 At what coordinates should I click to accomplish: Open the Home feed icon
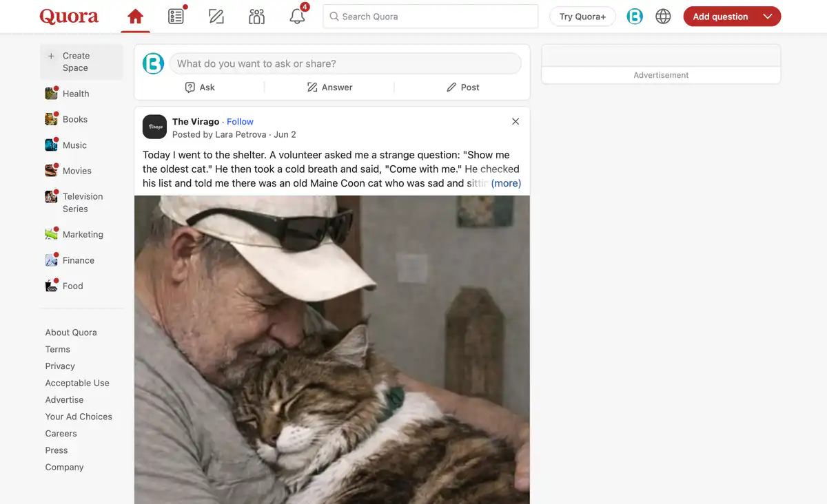tap(136, 17)
